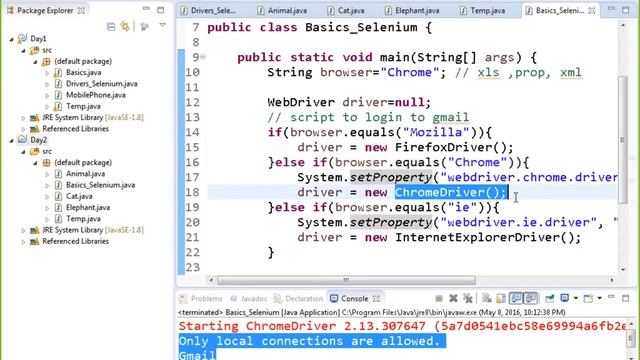Click the Terminate button in Console
The image size is (640, 360).
pyautogui.click(x=439, y=298)
